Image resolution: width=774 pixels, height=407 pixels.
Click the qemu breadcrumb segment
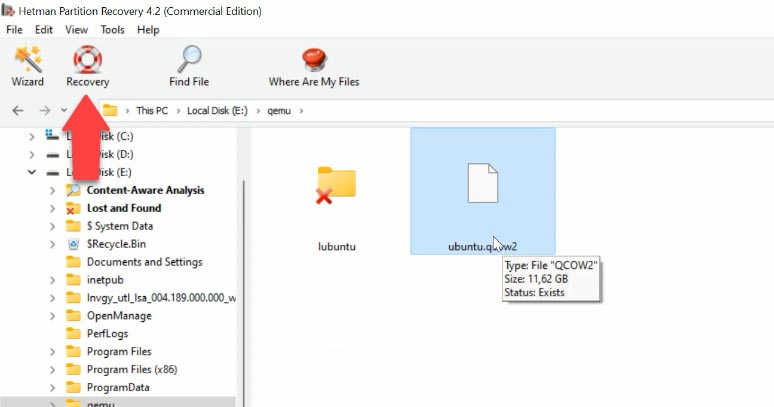tap(279, 111)
